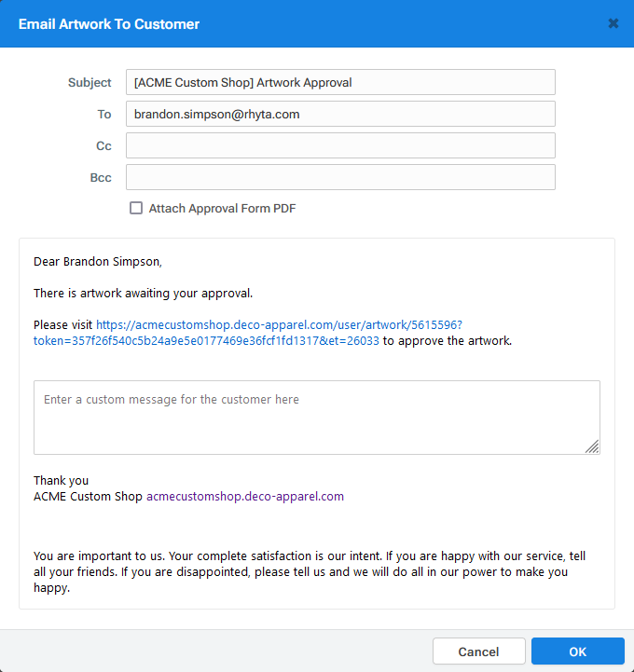Viewport: 634px width, 672px height.
Task: Click the Cancel button
Action: tap(479, 651)
